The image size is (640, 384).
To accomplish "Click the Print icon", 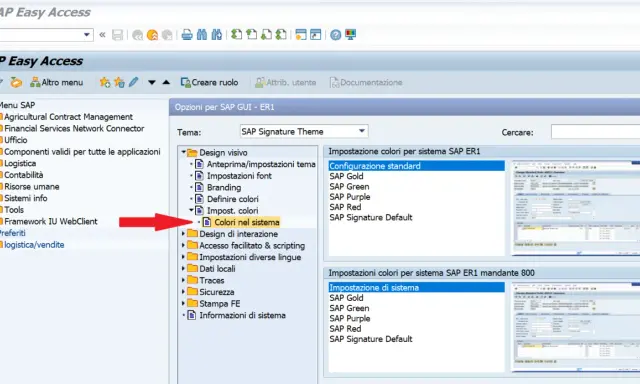I will [187, 35].
